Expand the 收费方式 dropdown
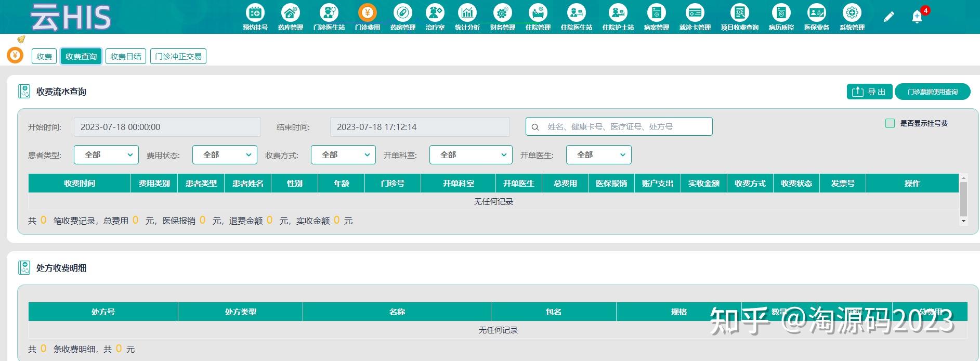The image size is (980, 361). (x=343, y=155)
